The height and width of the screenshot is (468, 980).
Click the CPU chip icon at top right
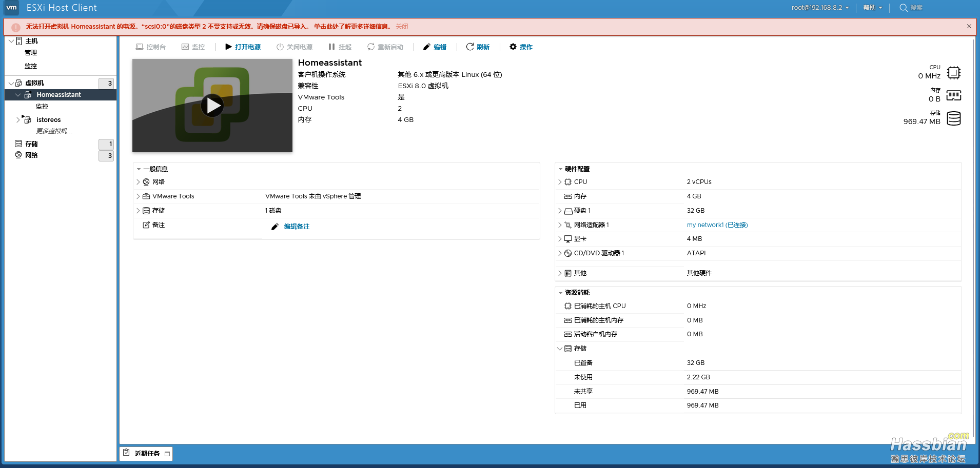[x=954, y=73]
